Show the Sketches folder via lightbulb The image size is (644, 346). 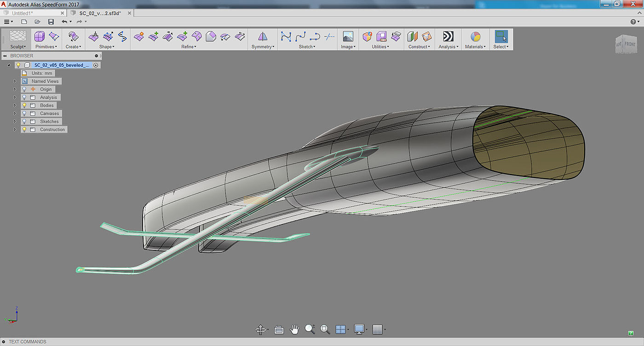point(24,121)
